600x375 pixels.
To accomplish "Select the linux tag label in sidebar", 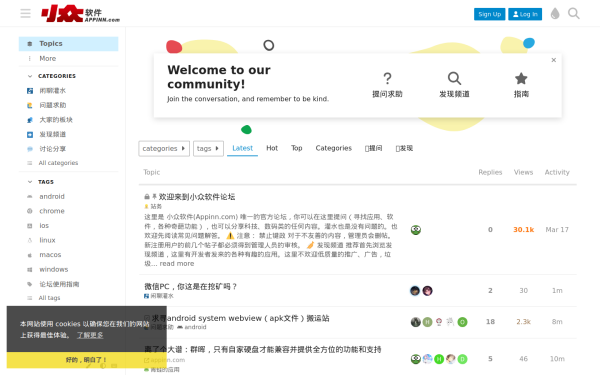I will 47,240.
